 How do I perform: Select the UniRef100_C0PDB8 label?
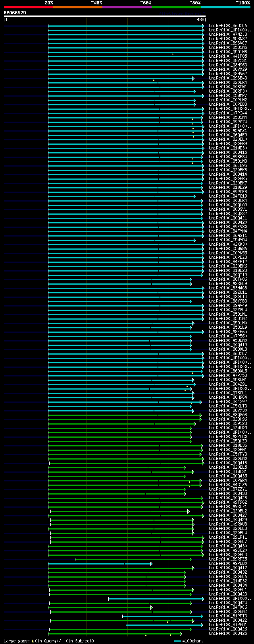pos(228,105)
